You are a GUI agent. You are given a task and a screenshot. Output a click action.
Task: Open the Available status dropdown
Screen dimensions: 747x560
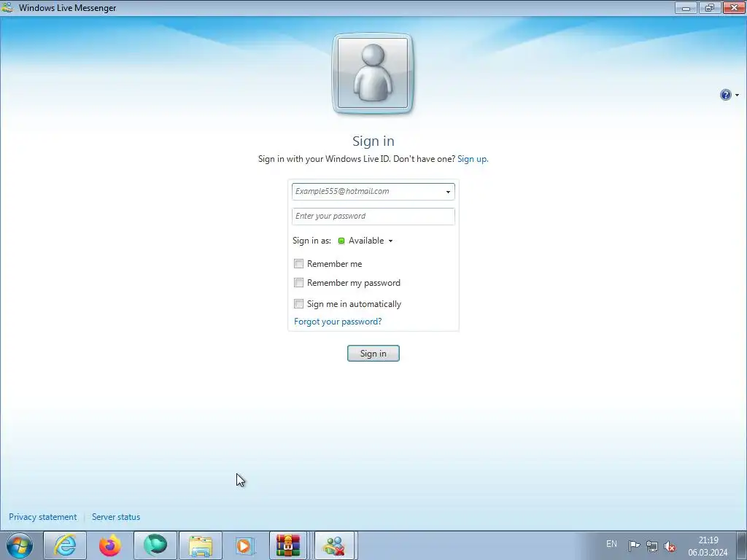[x=366, y=241]
